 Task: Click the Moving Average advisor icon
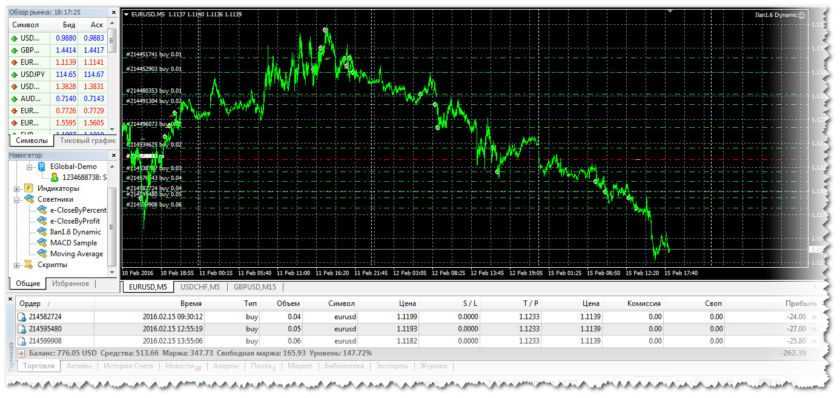click(x=42, y=254)
